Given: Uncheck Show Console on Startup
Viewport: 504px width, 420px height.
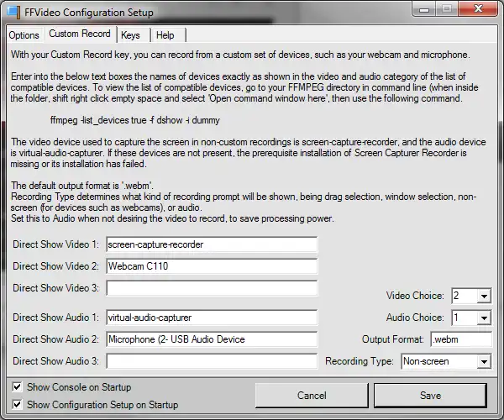Looking at the screenshot, I should pyautogui.click(x=17, y=387).
